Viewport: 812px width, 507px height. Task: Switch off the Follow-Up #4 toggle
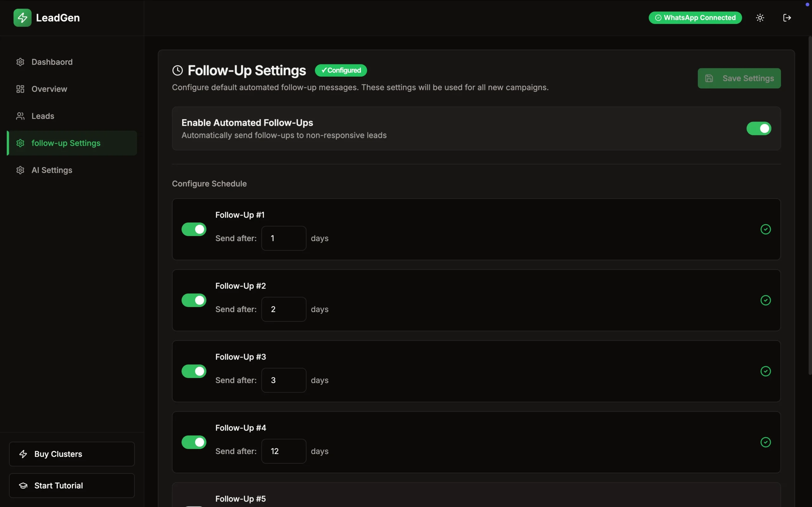pos(194,442)
